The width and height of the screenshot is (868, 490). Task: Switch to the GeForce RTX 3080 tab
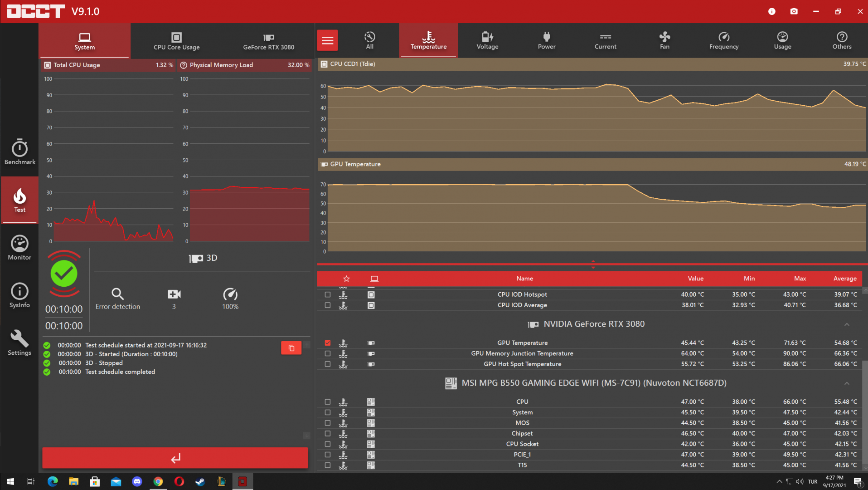[269, 41]
